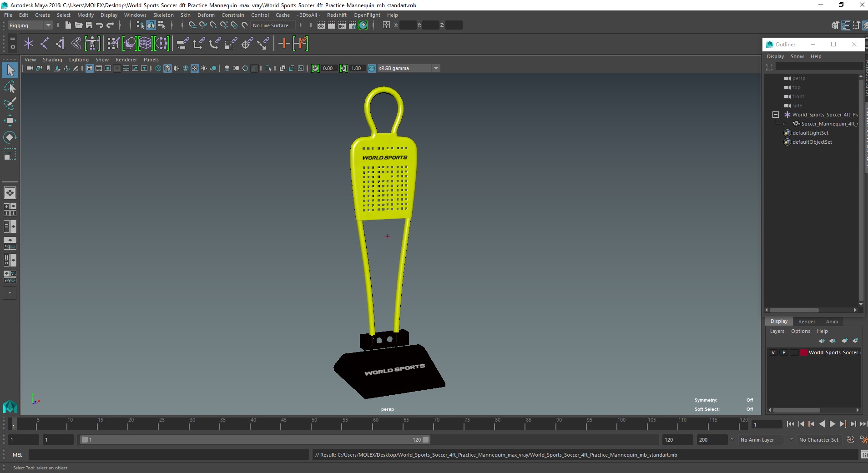The width and height of the screenshot is (868, 473).
Task: Activate the Lasso select tool
Action: (x=10, y=87)
